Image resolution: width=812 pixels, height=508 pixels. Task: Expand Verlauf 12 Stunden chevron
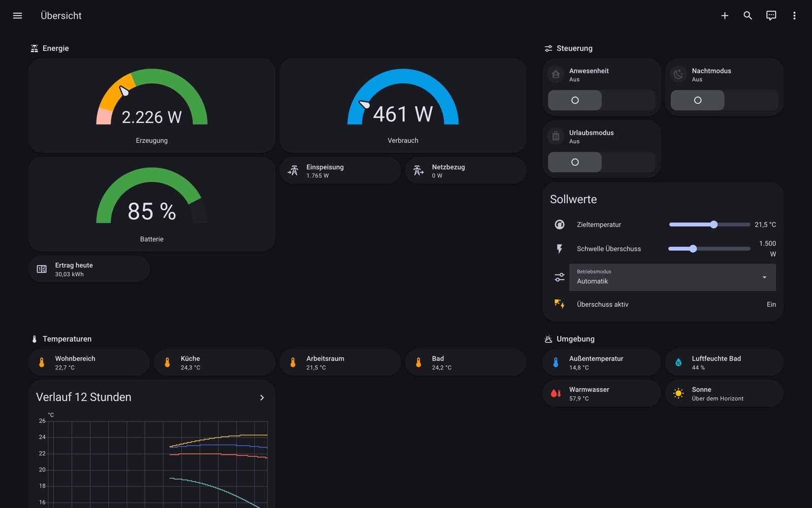pos(262,397)
